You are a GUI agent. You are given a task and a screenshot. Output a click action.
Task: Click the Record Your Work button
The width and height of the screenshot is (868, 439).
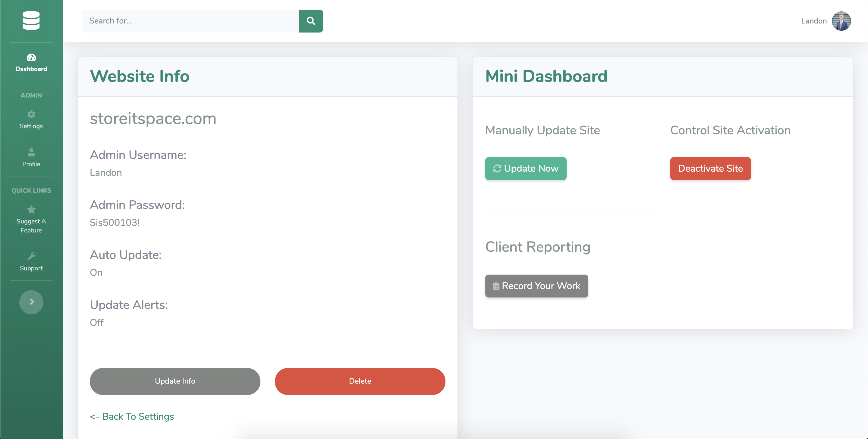(x=536, y=286)
